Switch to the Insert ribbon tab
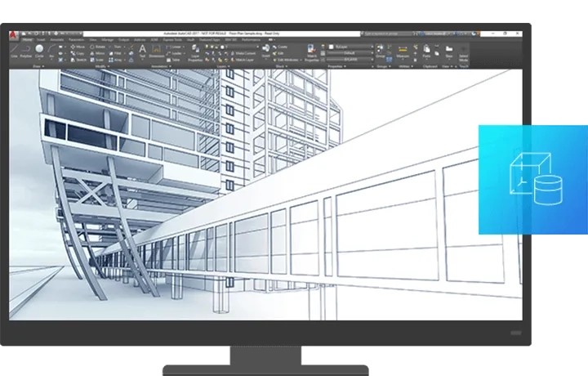The height and width of the screenshot is (376, 588). [41, 38]
